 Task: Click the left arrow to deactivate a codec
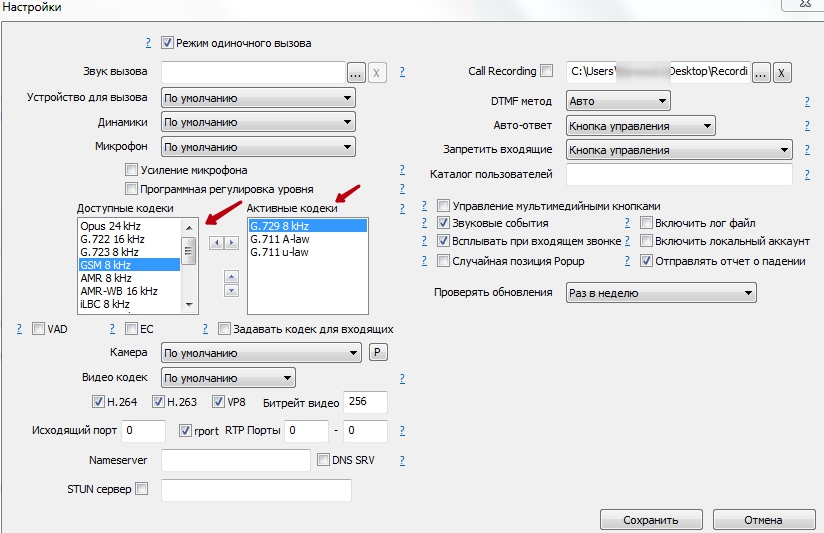(x=216, y=243)
